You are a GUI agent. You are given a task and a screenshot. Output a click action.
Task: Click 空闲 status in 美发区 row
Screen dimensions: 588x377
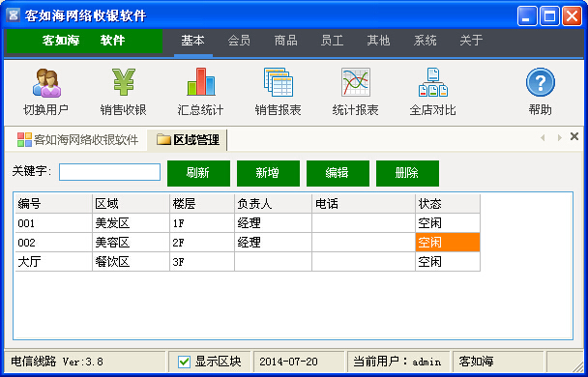click(x=448, y=223)
